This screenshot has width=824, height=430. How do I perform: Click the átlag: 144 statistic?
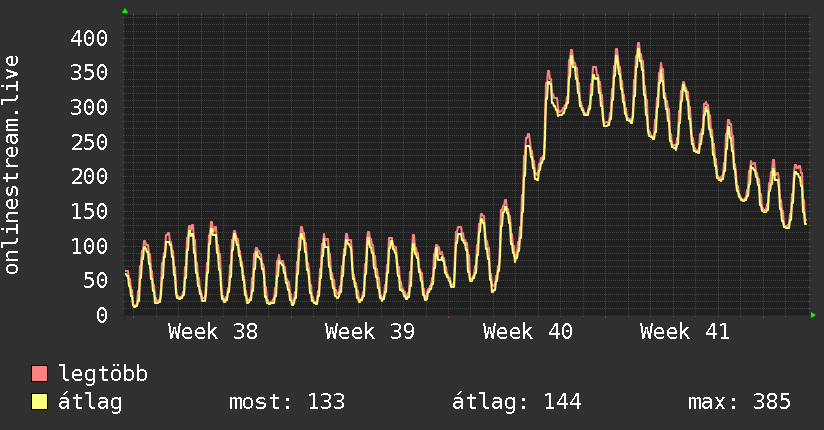(x=517, y=402)
